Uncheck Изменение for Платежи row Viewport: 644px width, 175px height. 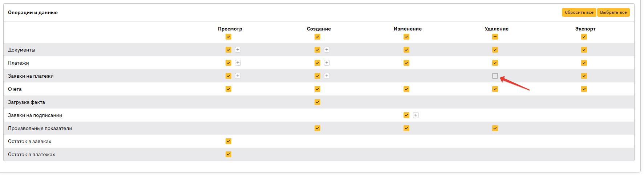click(406, 63)
